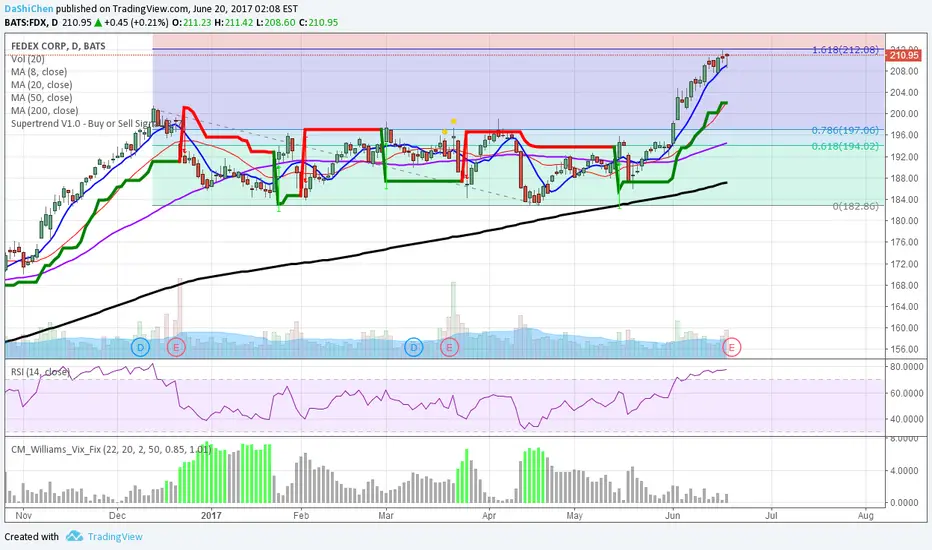
Task: Click Aug on the time axis
Action: pos(865,516)
